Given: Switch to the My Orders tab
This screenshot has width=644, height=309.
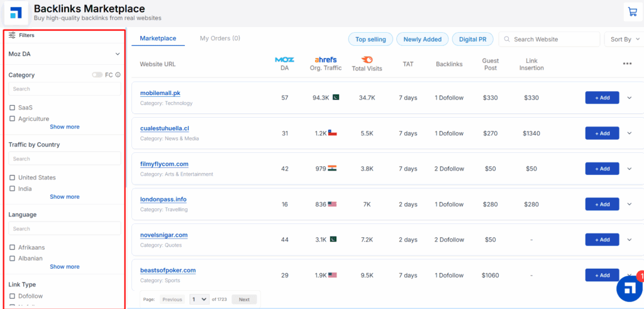Looking at the screenshot, I should click(220, 38).
